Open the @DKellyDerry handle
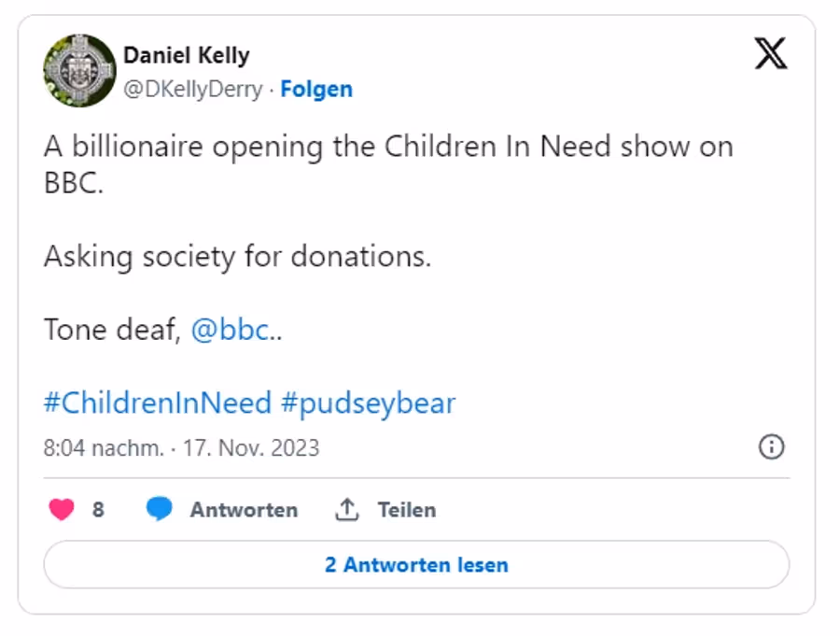Viewport: 840px width, 636px height. click(193, 89)
